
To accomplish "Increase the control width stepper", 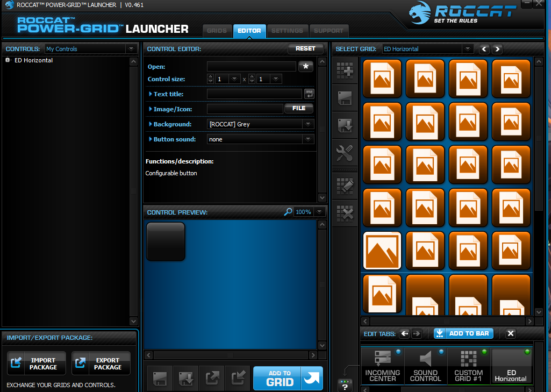I will coord(210,77).
